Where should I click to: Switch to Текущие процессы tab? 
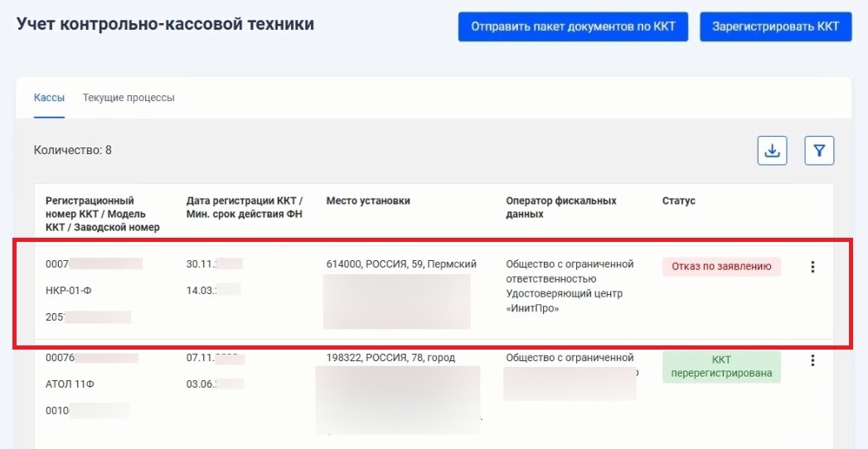tap(129, 98)
